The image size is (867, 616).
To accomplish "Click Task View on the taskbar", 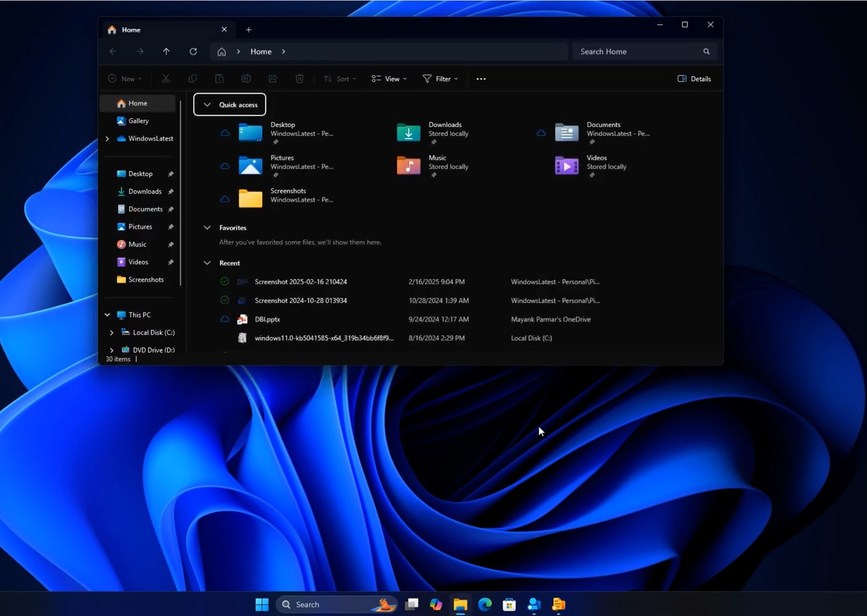I will 411,605.
